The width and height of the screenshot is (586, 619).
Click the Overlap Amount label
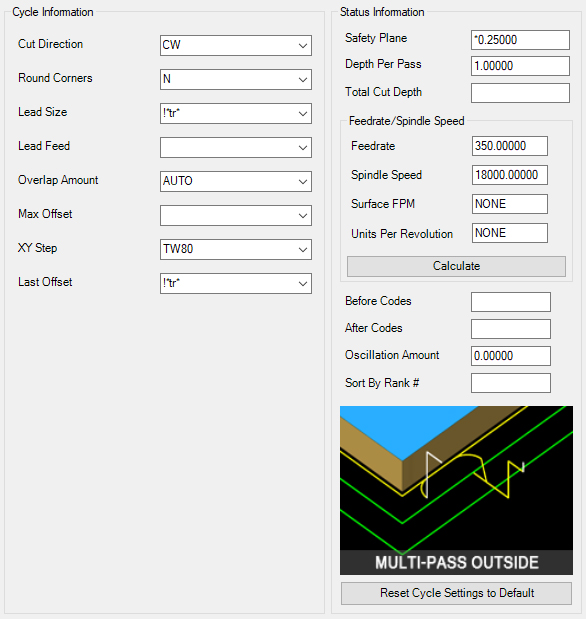58,180
